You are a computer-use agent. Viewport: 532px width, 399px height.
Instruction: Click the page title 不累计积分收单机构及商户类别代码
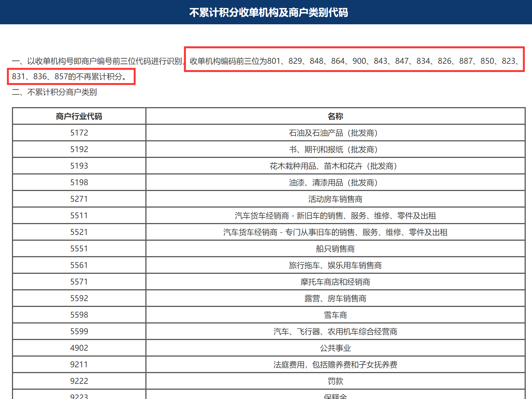(x=268, y=12)
